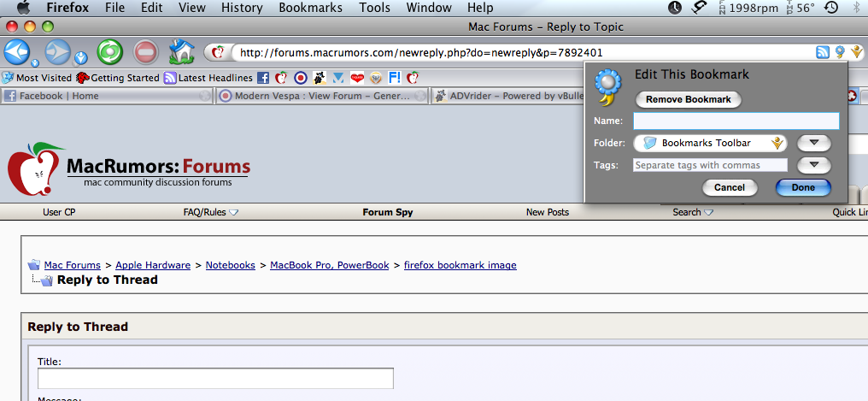Open the Back button history dropdown

coord(35,62)
